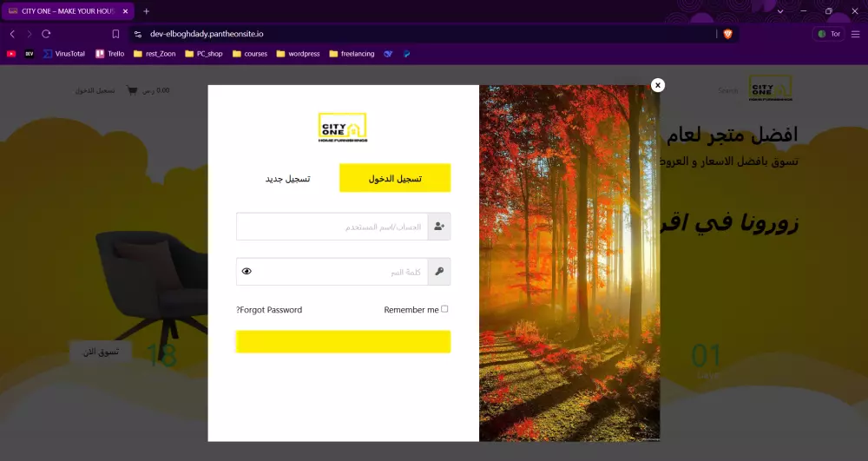
Task: Bookmark this page
Action: (x=115, y=34)
